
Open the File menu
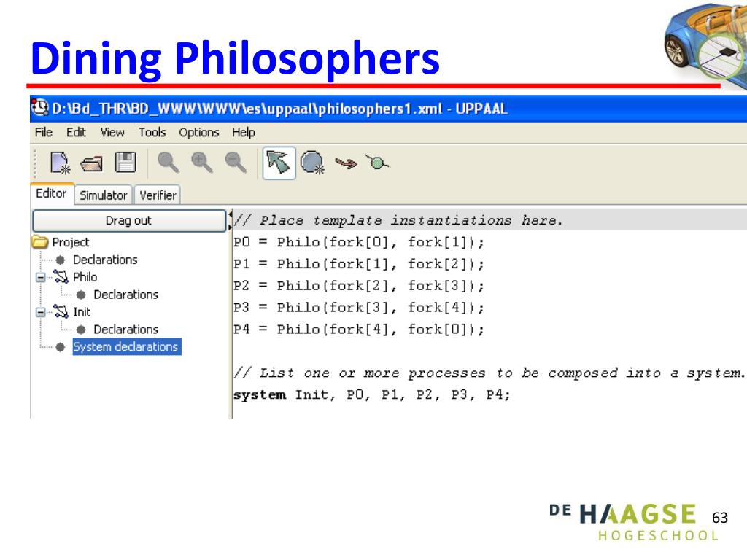tap(43, 132)
